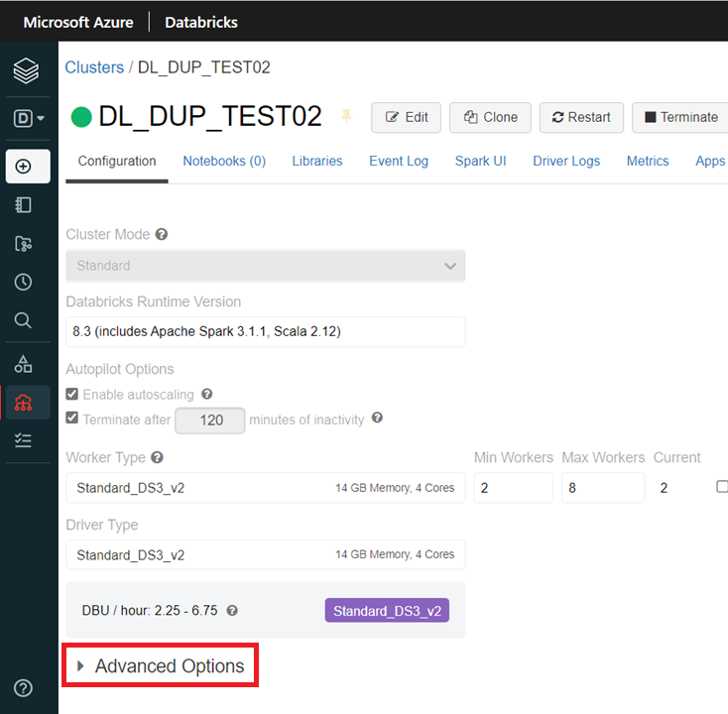Open the Search magnifier icon
Screen dimensions: 728x714
pyautogui.click(x=23, y=320)
